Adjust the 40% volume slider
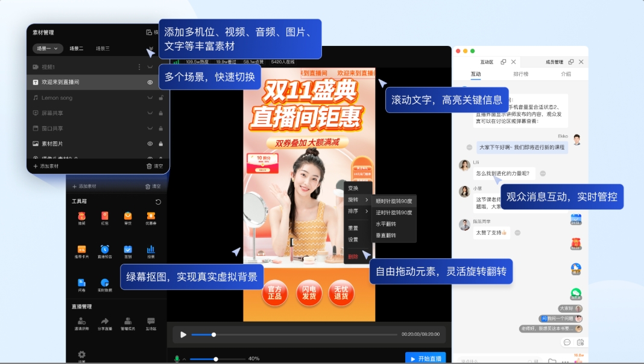The height and width of the screenshot is (364, 644). click(x=215, y=358)
